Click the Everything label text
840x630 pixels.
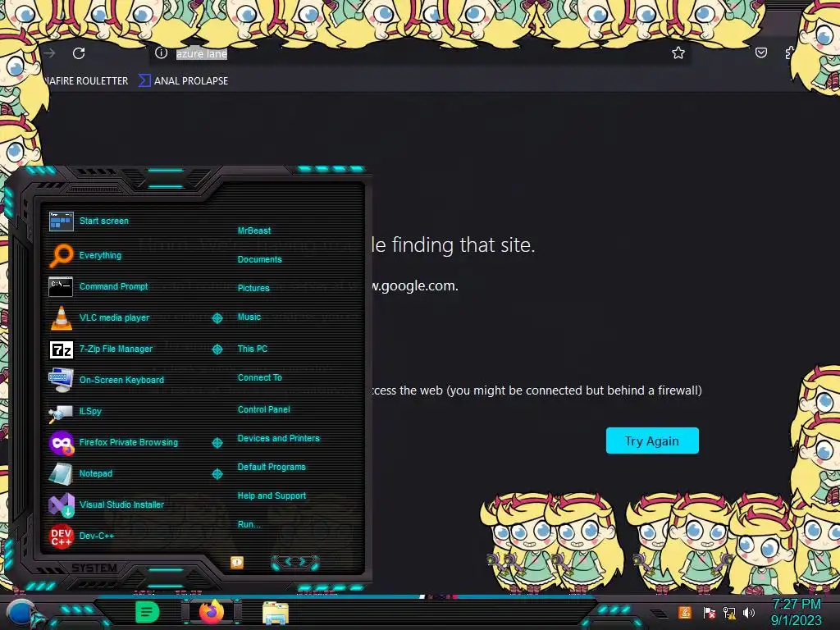click(x=100, y=255)
